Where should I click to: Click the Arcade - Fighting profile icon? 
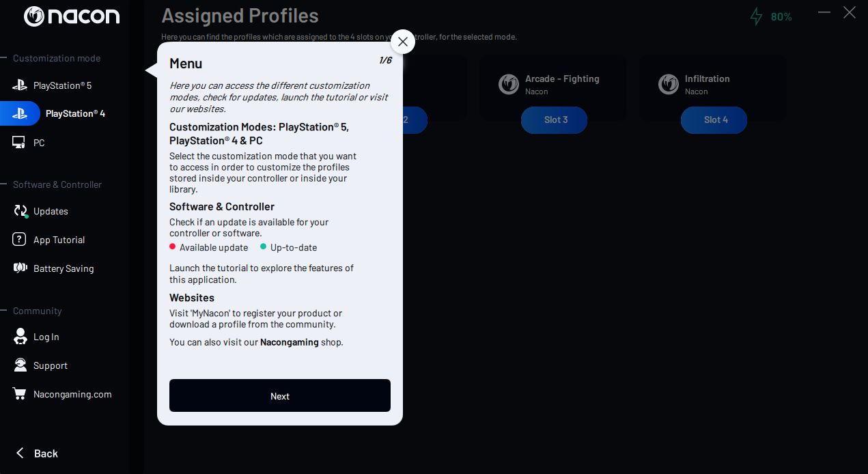509,84
